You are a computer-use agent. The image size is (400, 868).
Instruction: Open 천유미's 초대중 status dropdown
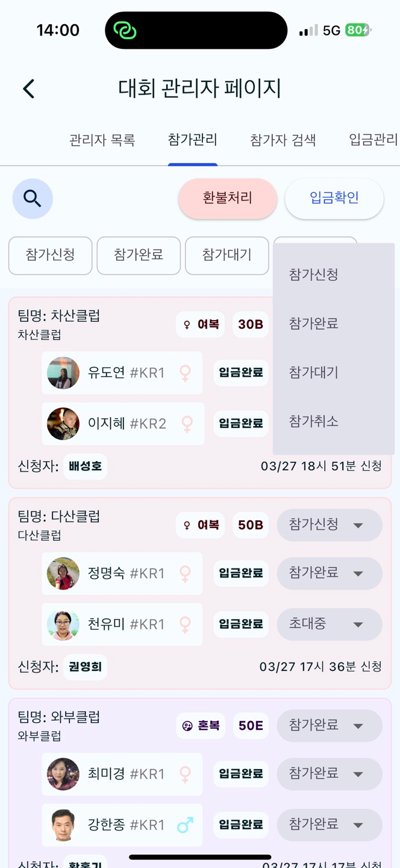(330, 624)
